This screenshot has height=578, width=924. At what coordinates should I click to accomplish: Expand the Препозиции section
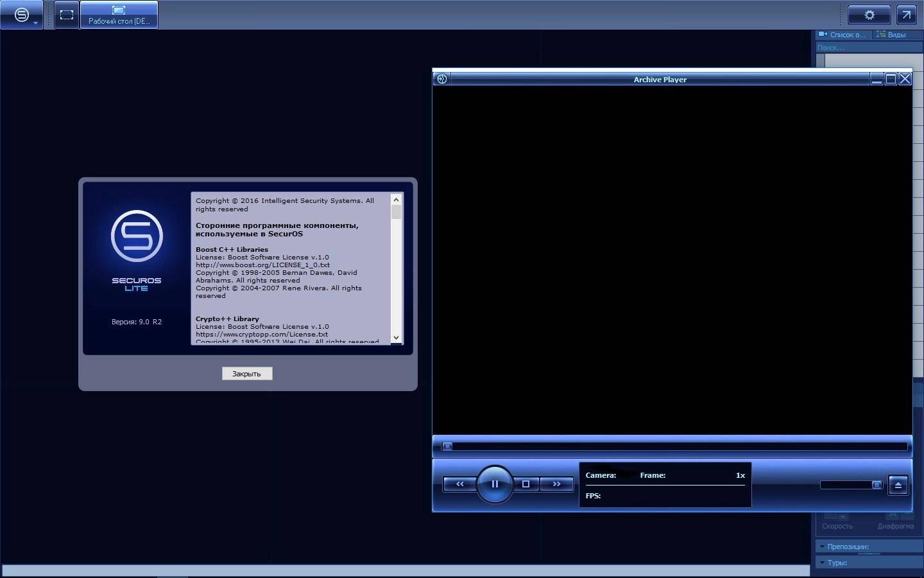click(869, 547)
